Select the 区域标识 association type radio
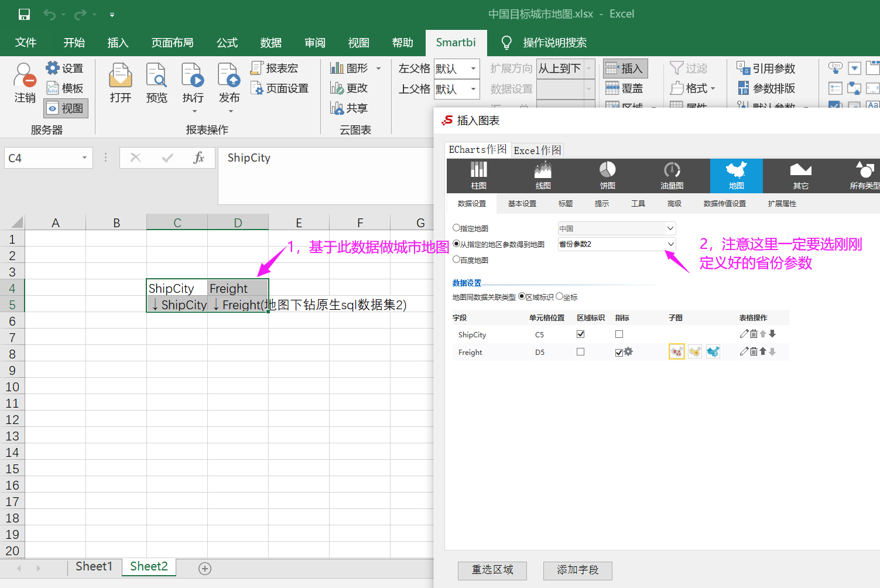 click(x=522, y=296)
